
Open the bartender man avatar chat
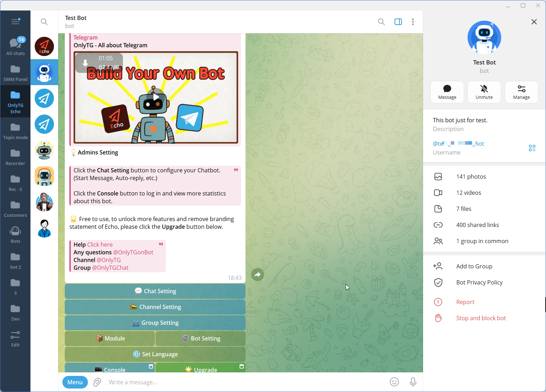[x=44, y=202]
